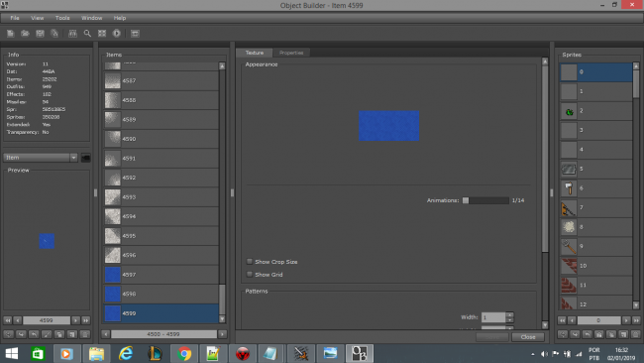Click the dark icon beside the Item dropdown

coord(86,158)
